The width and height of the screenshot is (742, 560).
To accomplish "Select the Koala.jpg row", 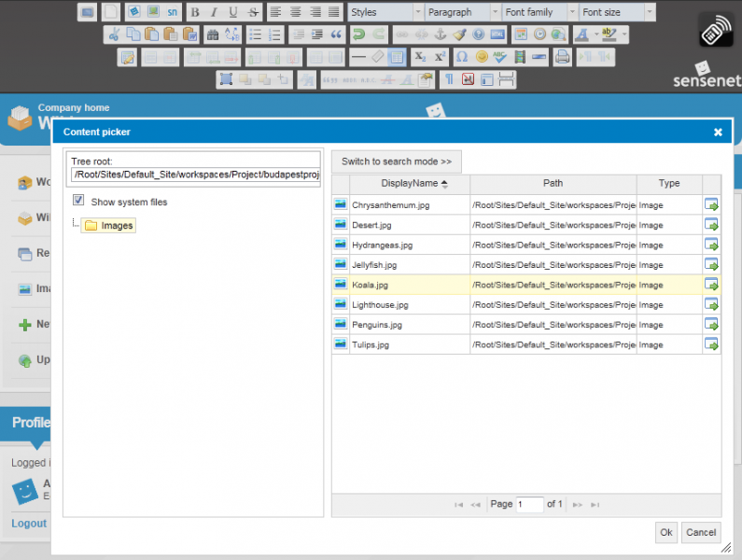I will click(x=526, y=285).
